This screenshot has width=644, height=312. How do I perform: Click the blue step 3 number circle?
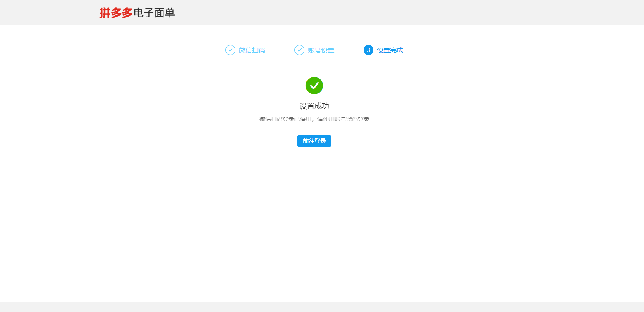[x=369, y=50]
